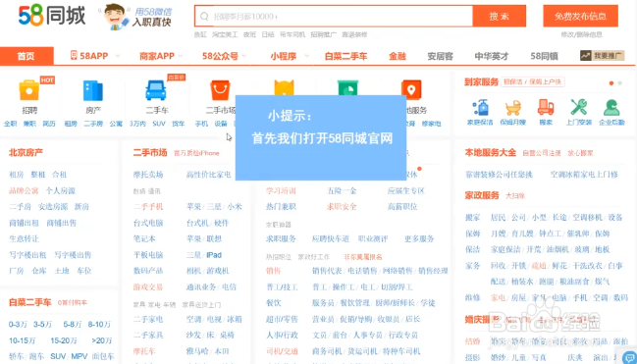Open the 简历 link under 招聘
The width and height of the screenshot is (637, 364).
pos(49,124)
